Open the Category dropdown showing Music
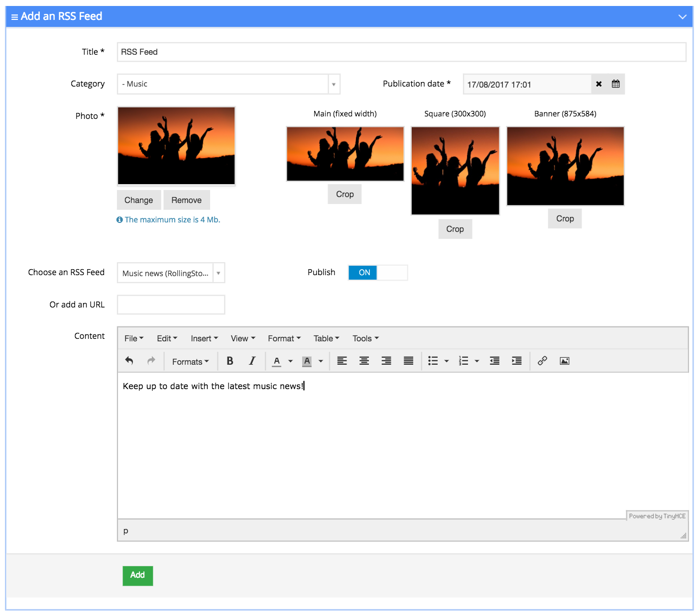Viewport: 698px width, 616px height. pyautogui.click(x=229, y=84)
